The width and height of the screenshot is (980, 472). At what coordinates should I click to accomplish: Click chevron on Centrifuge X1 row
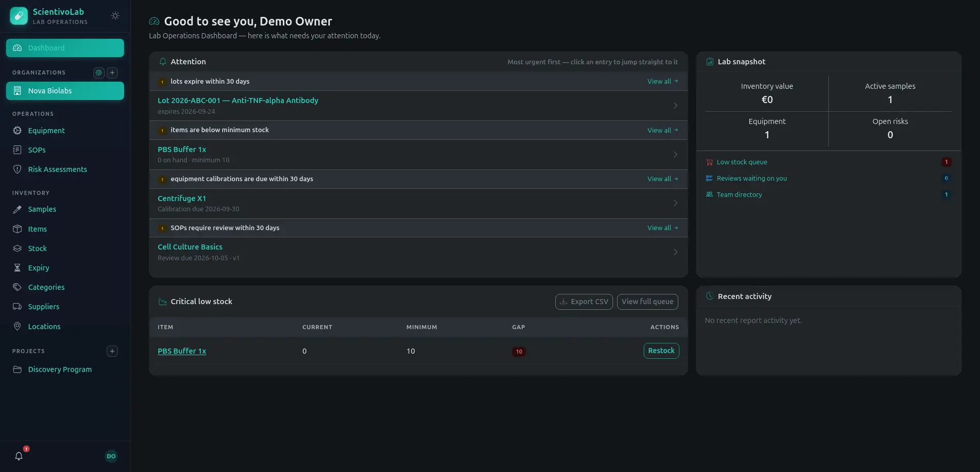(675, 203)
